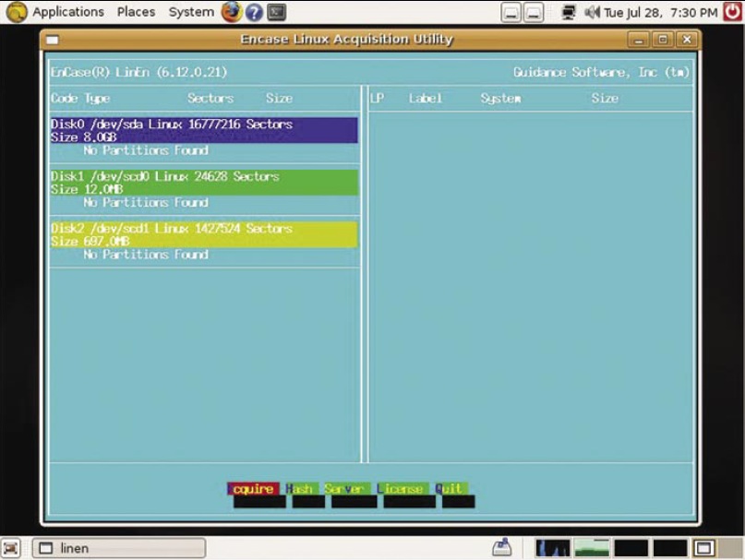Image resolution: width=745 pixels, height=560 pixels.
Task: Launch the Terminal from the top panel
Action: click(x=276, y=12)
